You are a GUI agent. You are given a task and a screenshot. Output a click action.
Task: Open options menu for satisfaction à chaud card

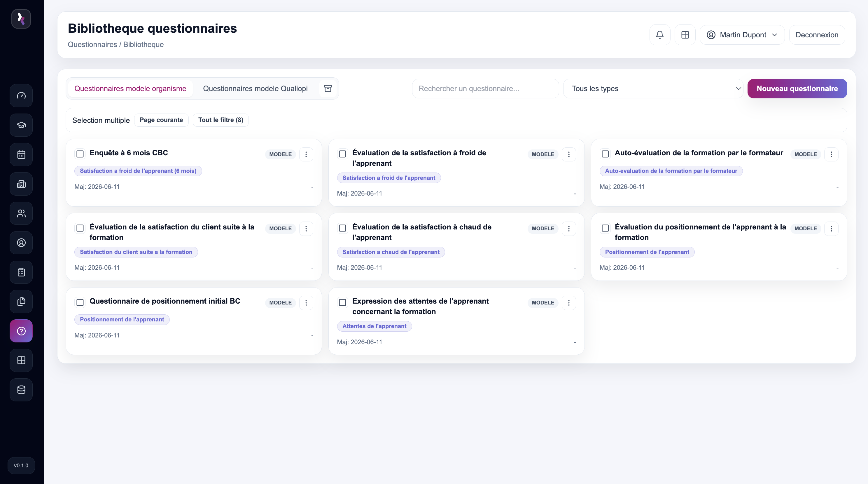[x=569, y=228]
